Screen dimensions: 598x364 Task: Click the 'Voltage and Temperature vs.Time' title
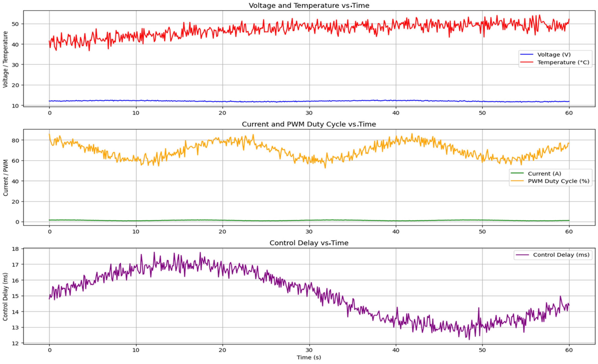pyautogui.click(x=309, y=5)
